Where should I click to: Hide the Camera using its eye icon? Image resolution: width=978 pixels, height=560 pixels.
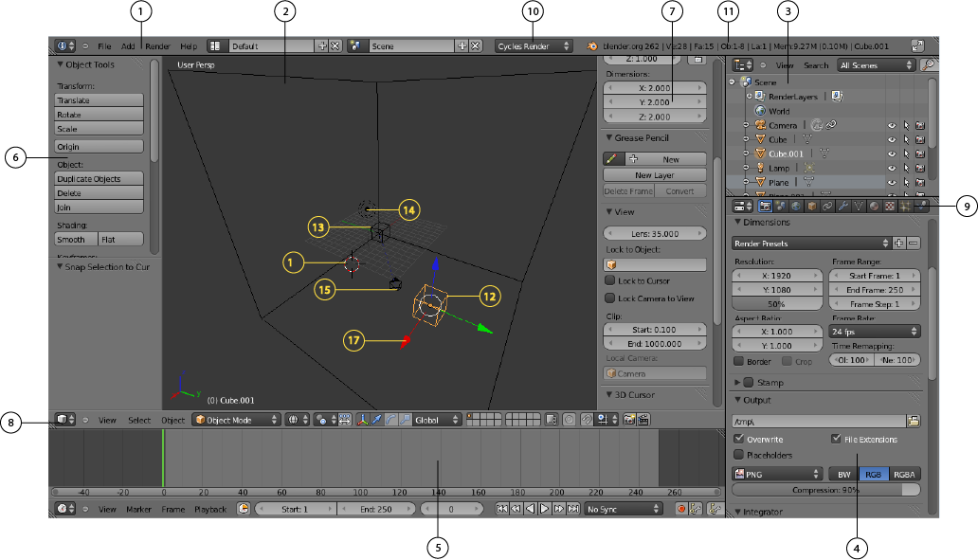click(x=892, y=125)
